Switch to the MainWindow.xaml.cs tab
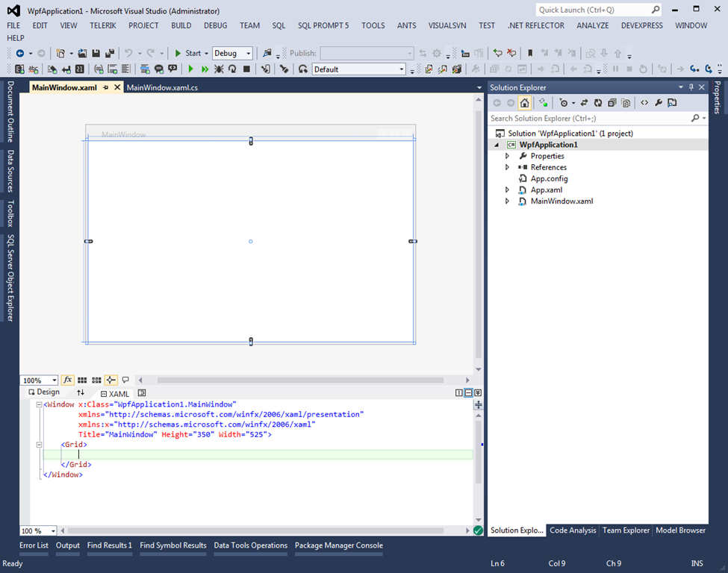 (162, 87)
